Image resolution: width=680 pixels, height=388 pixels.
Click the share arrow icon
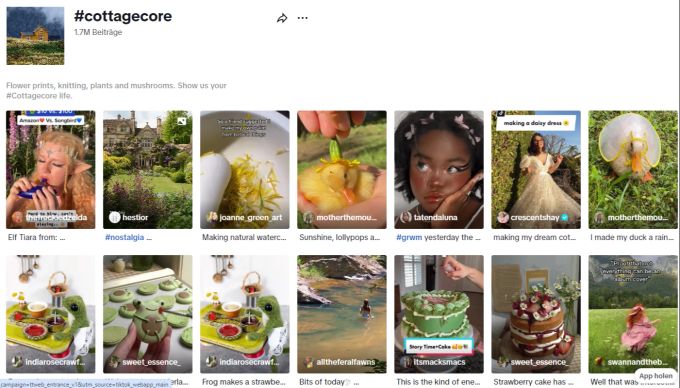(x=282, y=18)
